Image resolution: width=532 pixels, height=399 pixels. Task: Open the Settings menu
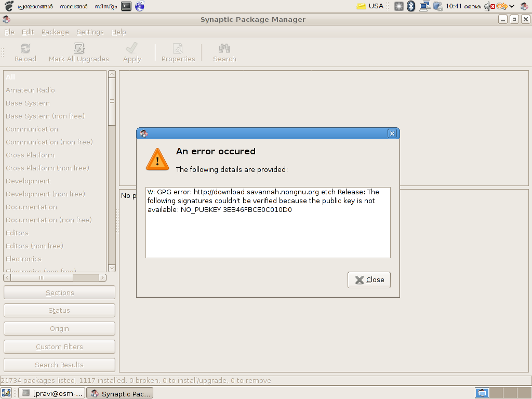90,32
